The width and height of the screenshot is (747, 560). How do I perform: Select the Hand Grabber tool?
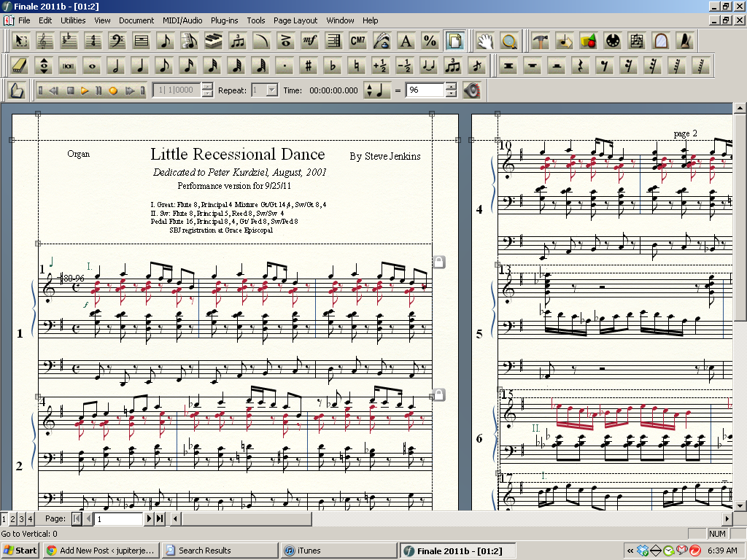(484, 42)
